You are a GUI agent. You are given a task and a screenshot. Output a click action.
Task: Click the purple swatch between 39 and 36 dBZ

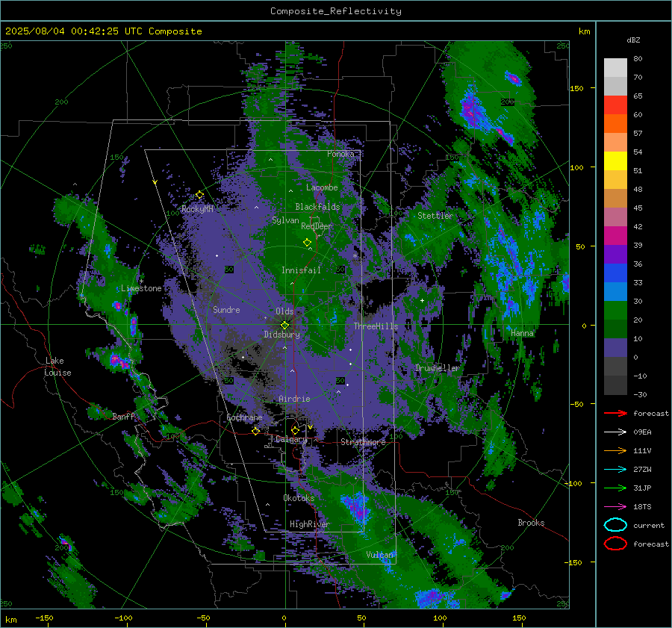pos(615,255)
